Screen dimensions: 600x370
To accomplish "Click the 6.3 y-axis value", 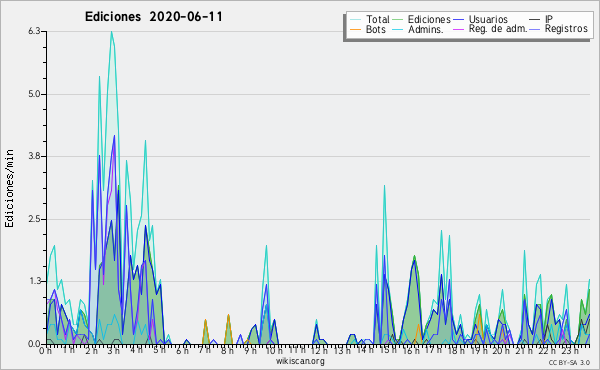I will (x=34, y=31).
